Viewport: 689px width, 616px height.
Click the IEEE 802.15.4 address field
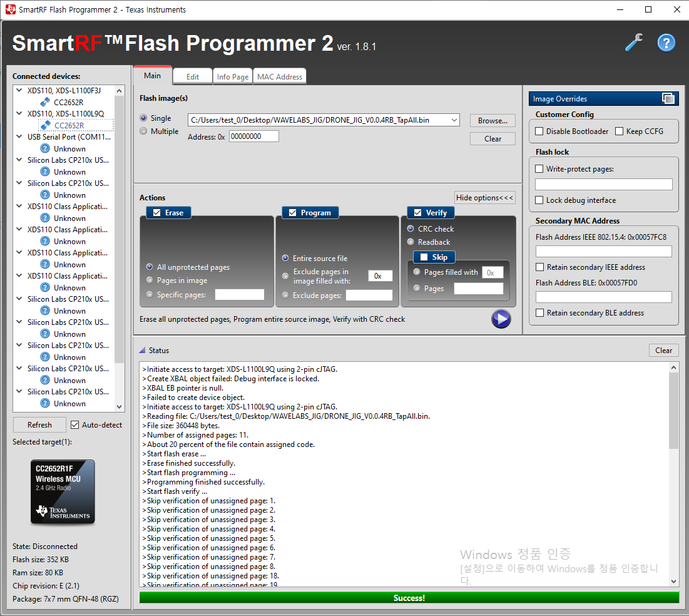coord(604,252)
